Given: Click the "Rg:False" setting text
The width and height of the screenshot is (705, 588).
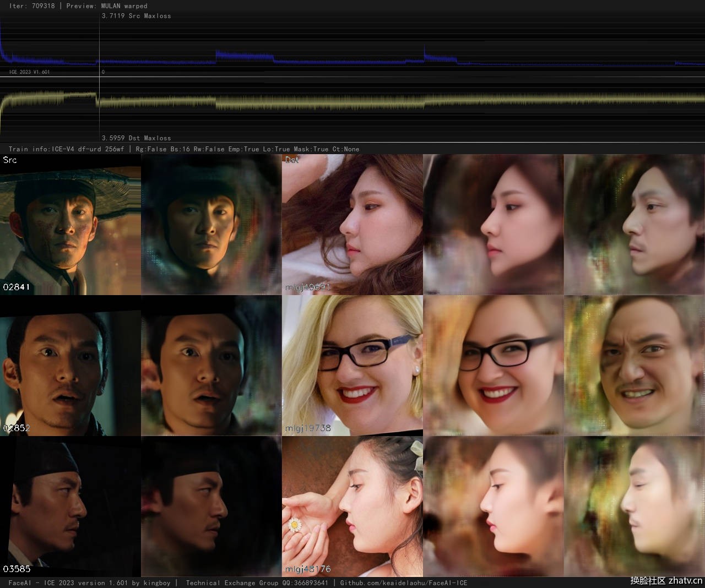Looking at the screenshot, I should click(151, 149).
